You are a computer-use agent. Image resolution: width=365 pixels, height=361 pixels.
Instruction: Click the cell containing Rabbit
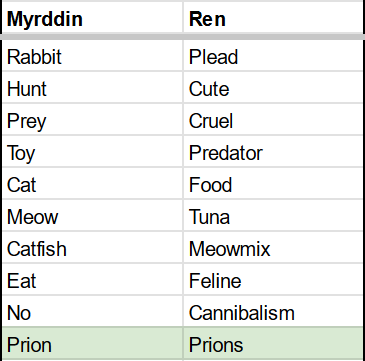[x=93, y=56]
